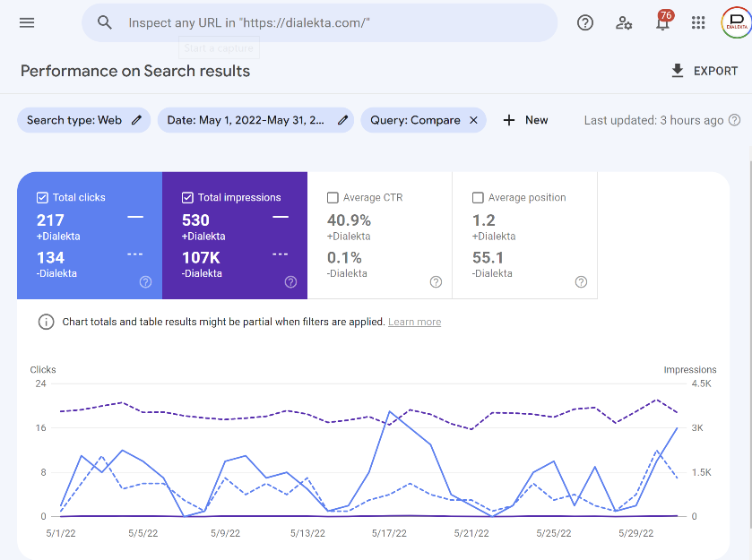The width and height of the screenshot is (752, 560).
Task: Edit the Search type: Web filter pencil
Action: pyautogui.click(x=136, y=120)
